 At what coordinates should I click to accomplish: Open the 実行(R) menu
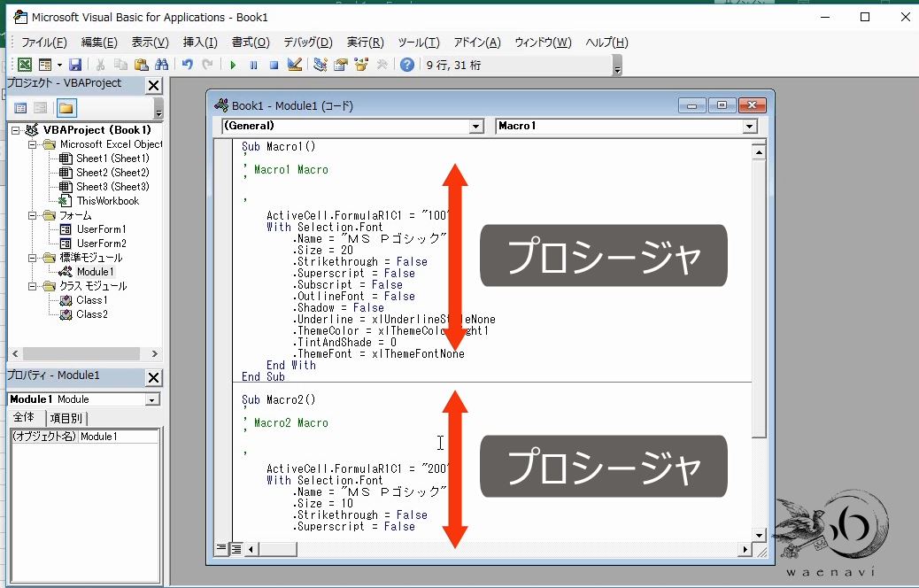point(365,43)
